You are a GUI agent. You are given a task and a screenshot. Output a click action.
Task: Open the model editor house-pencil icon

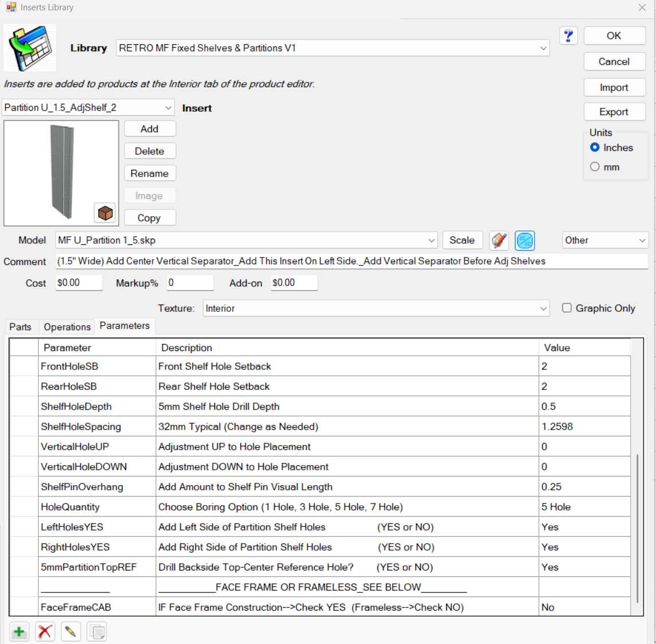[499, 241]
